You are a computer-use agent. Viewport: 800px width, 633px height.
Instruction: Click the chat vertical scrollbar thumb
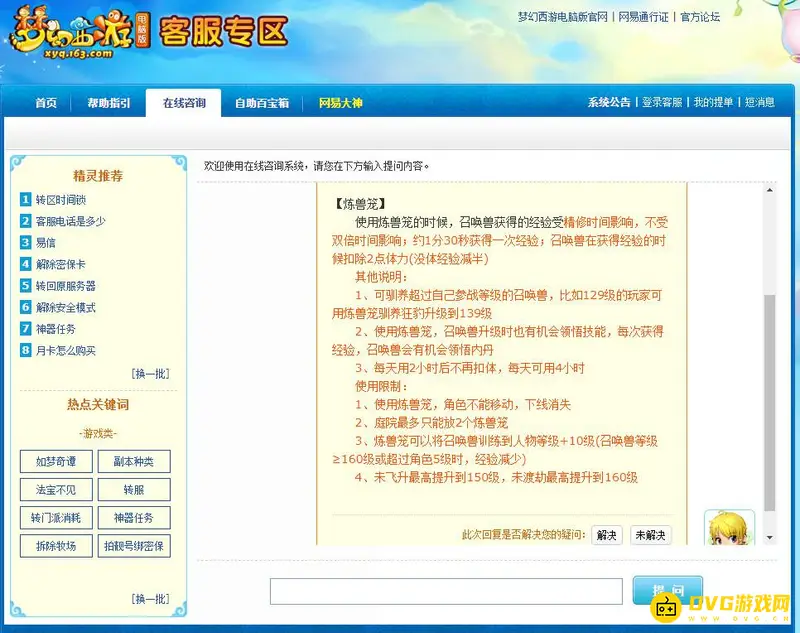coord(769,403)
